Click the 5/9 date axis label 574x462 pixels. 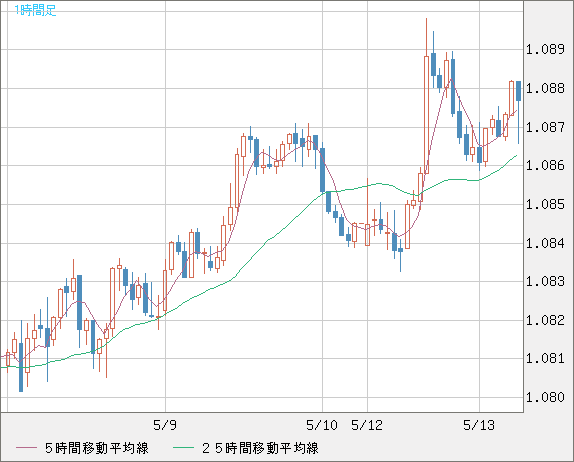(165, 425)
